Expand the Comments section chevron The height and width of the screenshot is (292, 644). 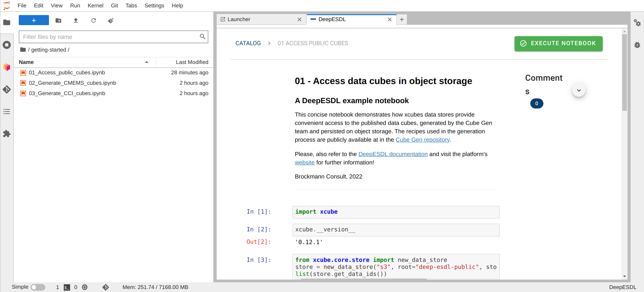tap(579, 90)
